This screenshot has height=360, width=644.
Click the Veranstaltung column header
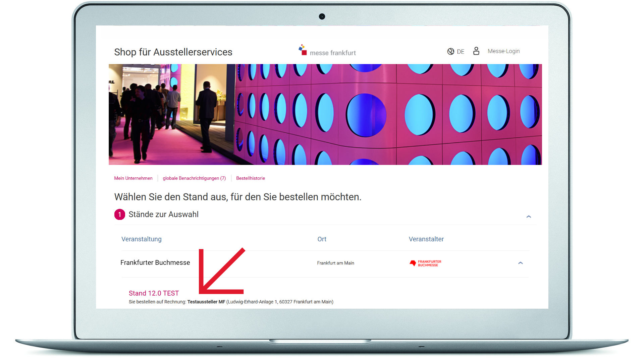(x=141, y=239)
